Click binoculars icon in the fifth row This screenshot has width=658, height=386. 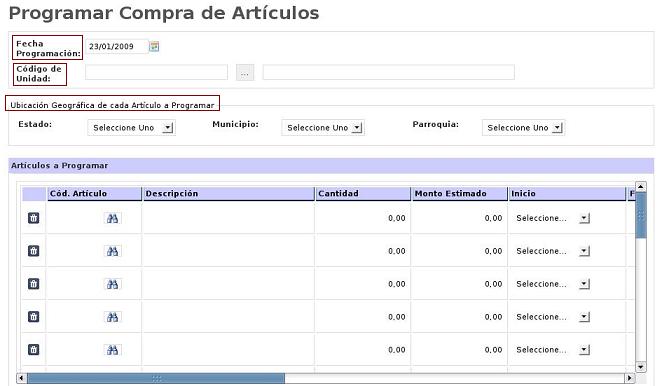(x=112, y=349)
